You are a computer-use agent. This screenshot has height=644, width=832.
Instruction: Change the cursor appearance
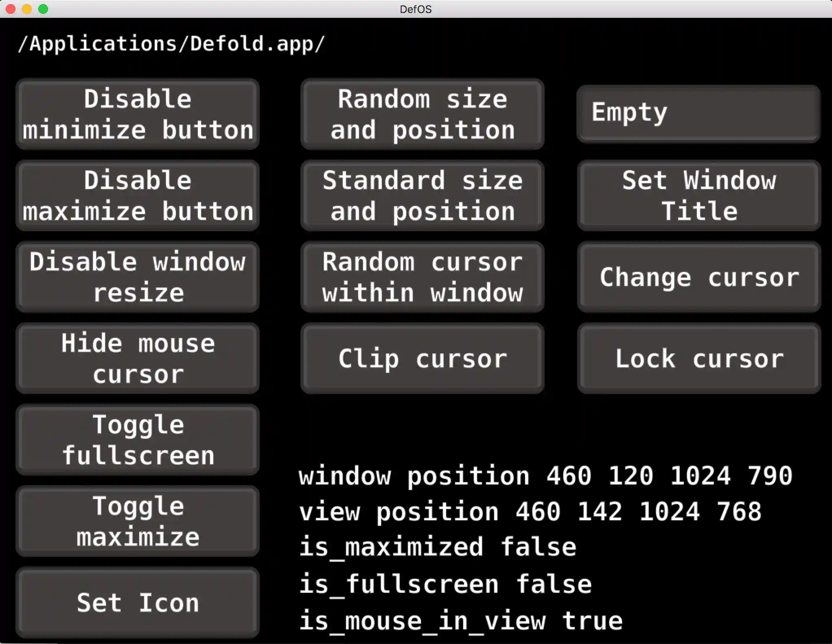coord(698,277)
